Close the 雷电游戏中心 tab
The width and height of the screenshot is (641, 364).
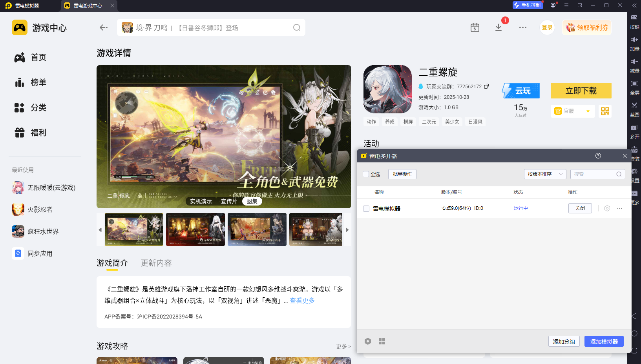(112, 5)
